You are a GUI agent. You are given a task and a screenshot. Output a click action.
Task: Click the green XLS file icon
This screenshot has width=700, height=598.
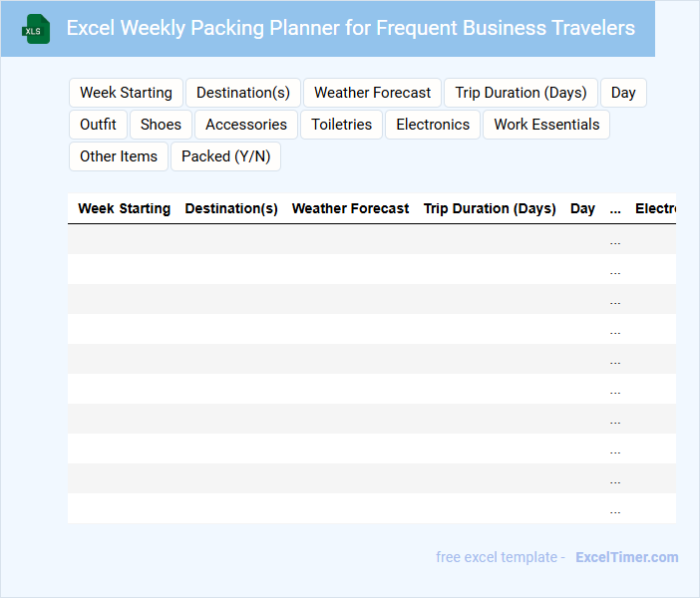[x=37, y=29]
